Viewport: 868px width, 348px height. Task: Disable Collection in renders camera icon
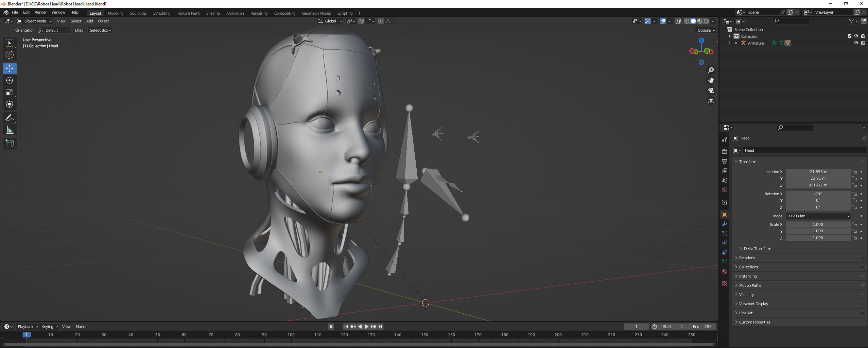pyautogui.click(x=863, y=36)
